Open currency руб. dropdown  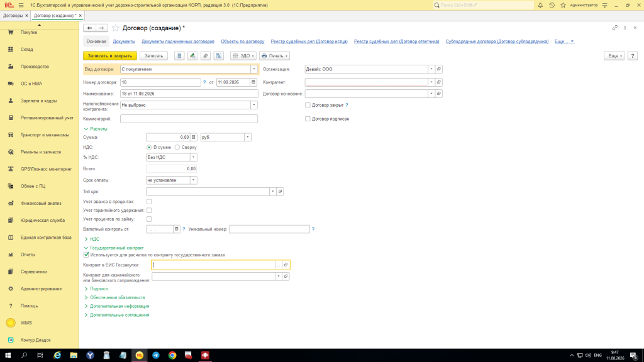coord(248,137)
